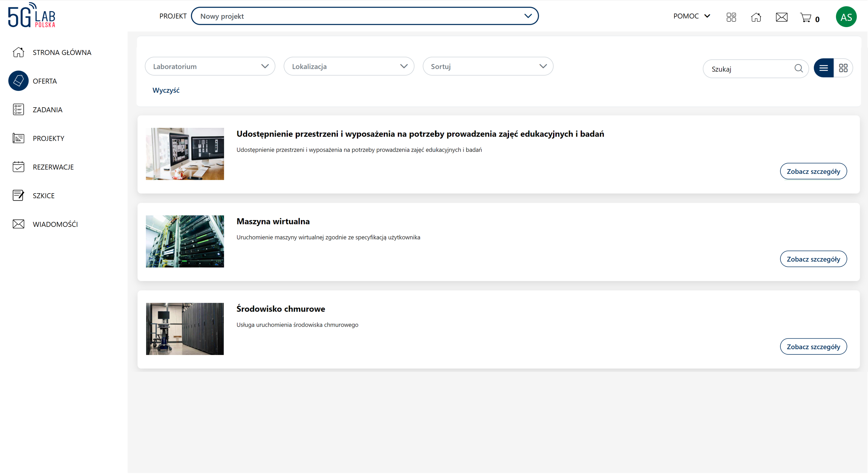The height and width of the screenshot is (474, 868).
Task: Click the AS user avatar
Action: [x=846, y=17]
